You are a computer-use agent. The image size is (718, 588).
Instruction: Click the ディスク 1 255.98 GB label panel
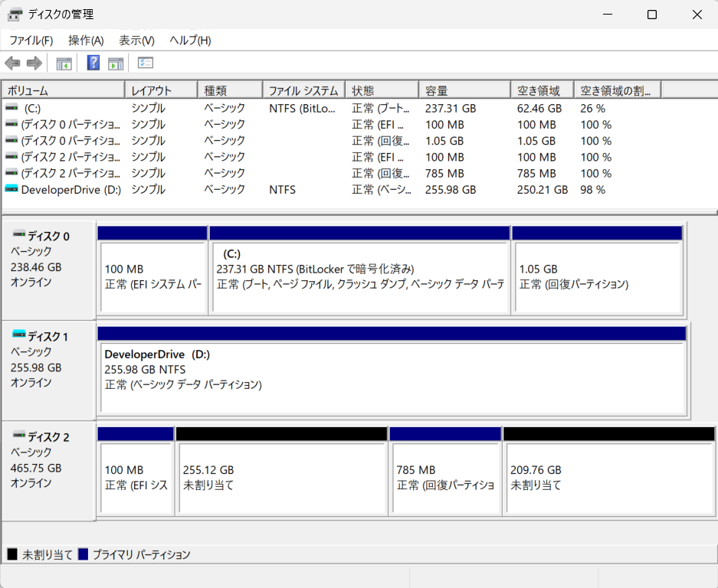click(x=48, y=371)
